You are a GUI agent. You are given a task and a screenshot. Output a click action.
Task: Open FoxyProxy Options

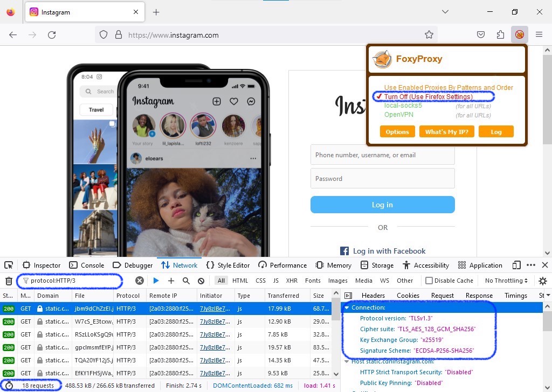click(397, 132)
